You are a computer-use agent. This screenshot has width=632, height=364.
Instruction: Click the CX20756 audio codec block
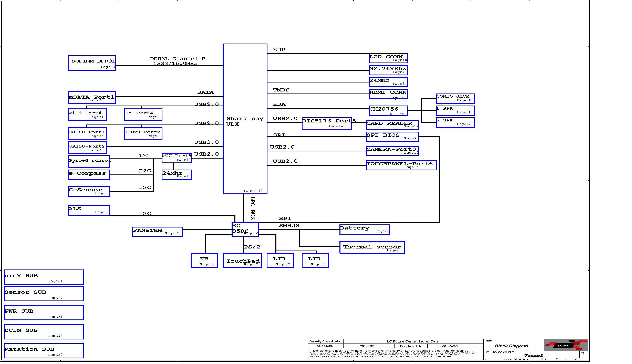pos(388,110)
